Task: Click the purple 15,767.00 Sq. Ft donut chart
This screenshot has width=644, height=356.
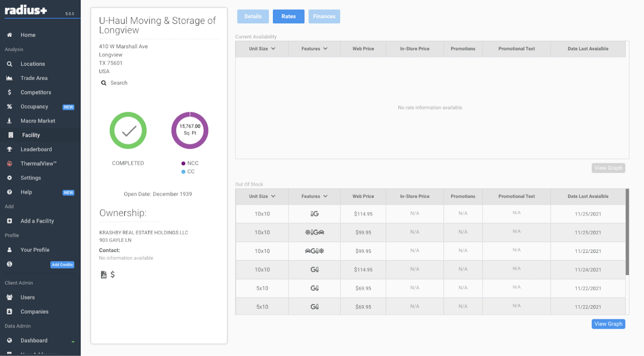Action: [x=190, y=131]
